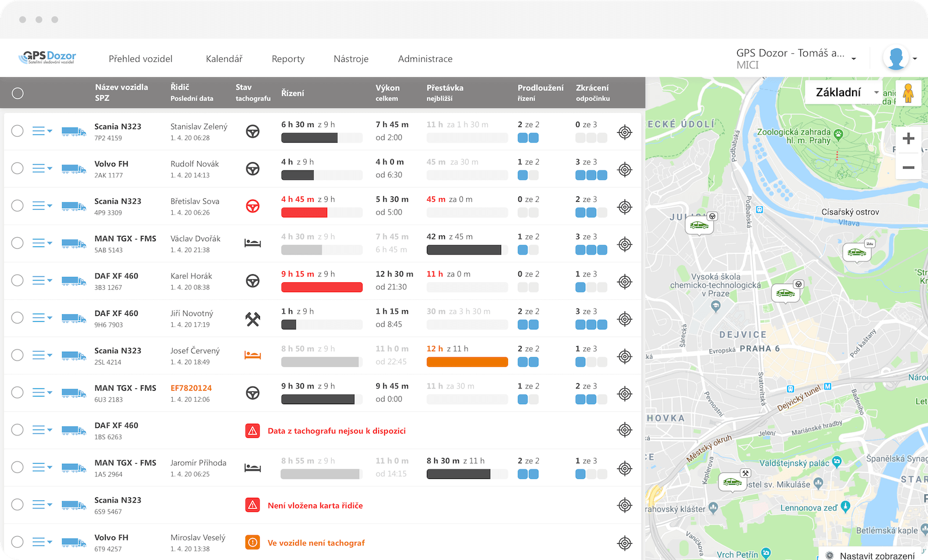Open the row menu for MAN TGX 5AB 5143
Image resolution: width=928 pixels, height=560 pixels.
42,243
